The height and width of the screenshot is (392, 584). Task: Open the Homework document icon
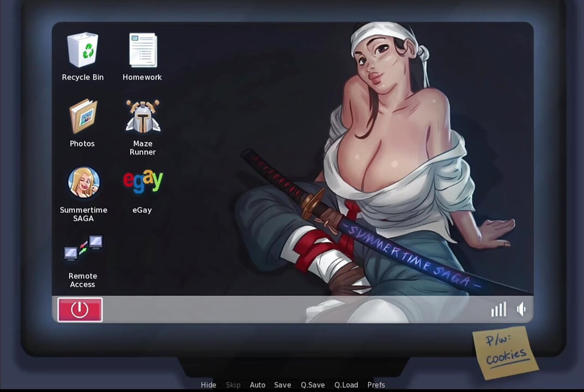pos(143,50)
